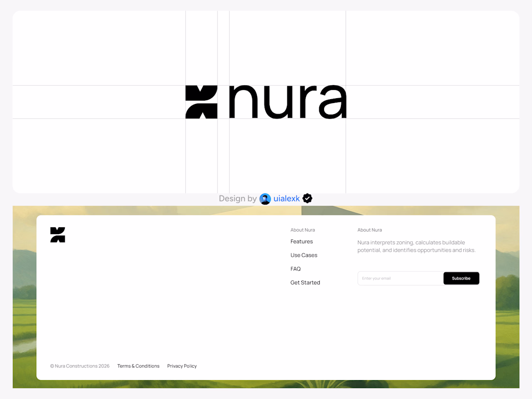Click the Nura logo icon in footer card

click(x=58, y=235)
